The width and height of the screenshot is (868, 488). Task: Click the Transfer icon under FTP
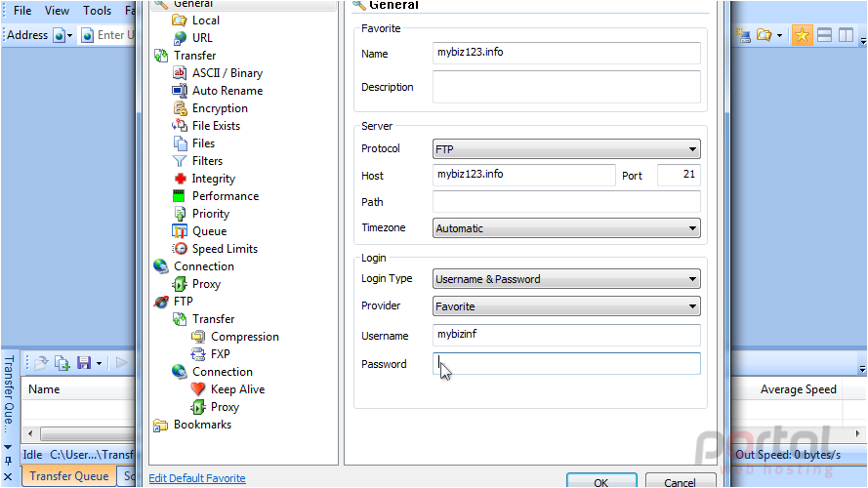click(x=180, y=319)
